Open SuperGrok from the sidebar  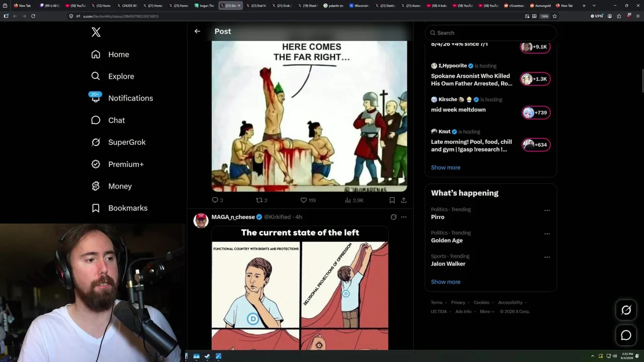pos(118,142)
